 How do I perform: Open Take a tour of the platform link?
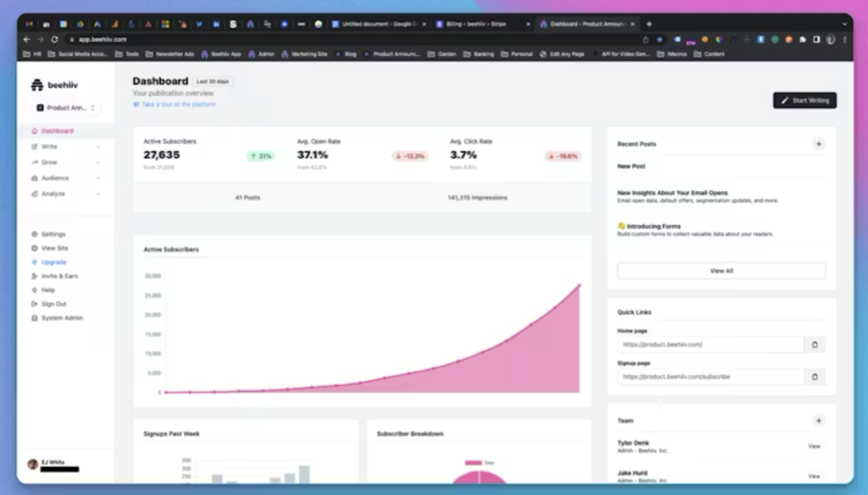click(x=178, y=104)
